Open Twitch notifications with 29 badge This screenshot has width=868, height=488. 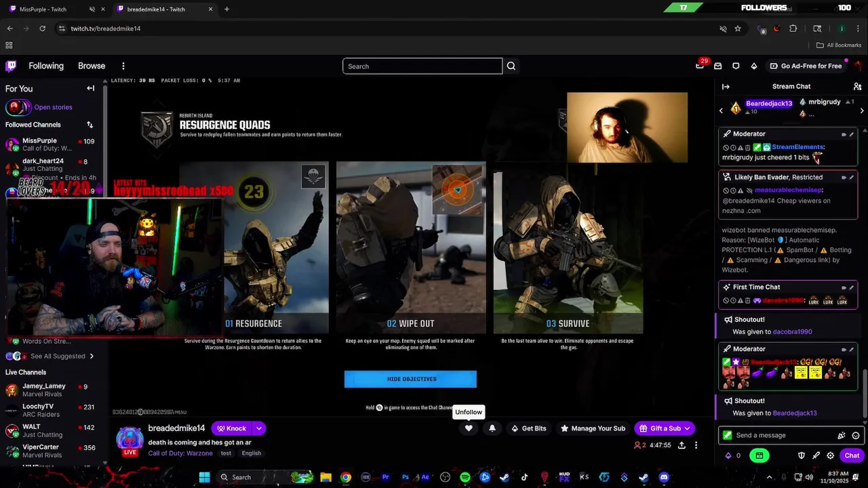click(700, 66)
